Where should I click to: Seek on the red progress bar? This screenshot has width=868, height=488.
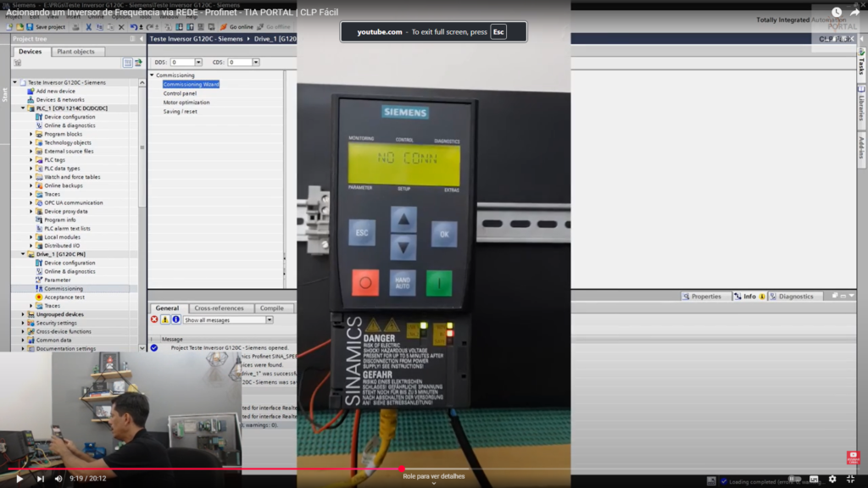pos(205,469)
